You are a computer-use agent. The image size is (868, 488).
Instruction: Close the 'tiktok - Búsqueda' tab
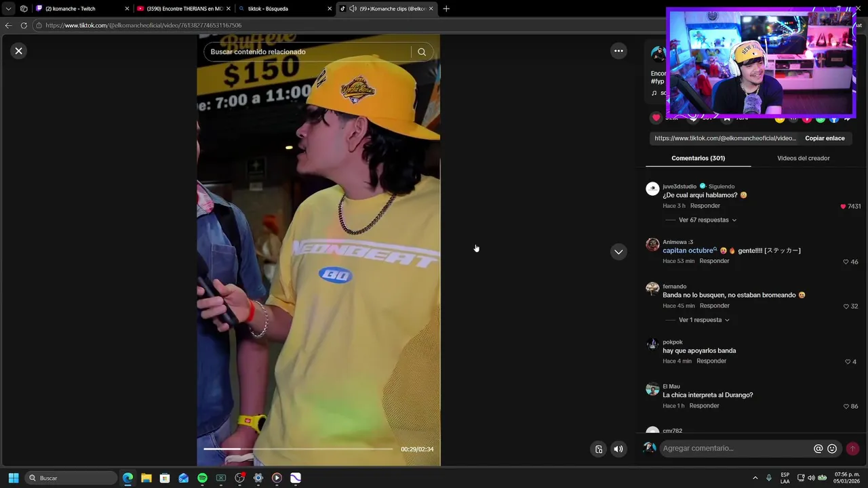[330, 9]
